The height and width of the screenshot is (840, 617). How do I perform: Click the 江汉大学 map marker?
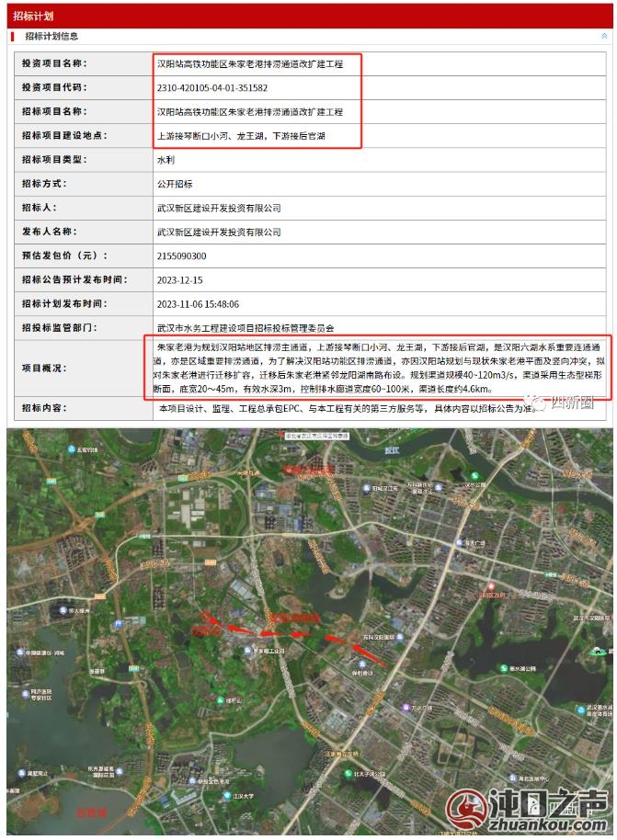click(227, 796)
